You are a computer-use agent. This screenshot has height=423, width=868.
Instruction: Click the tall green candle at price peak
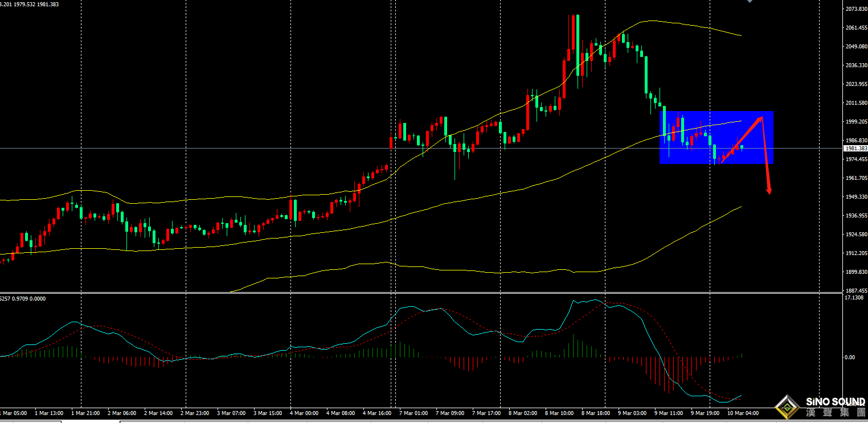pyautogui.click(x=578, y=44)
